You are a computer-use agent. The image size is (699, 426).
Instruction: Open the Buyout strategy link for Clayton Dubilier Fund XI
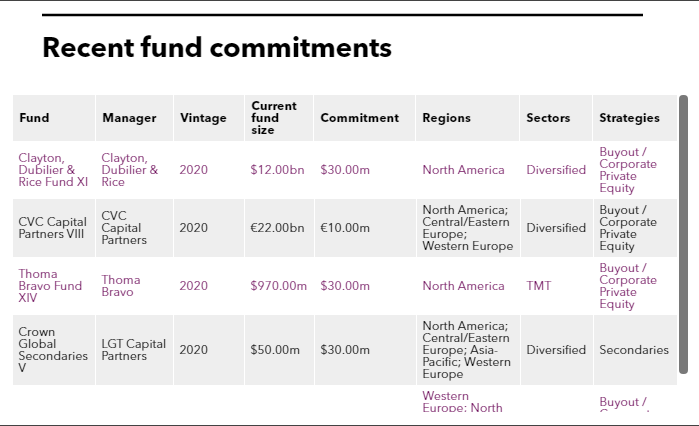point(628,170)
